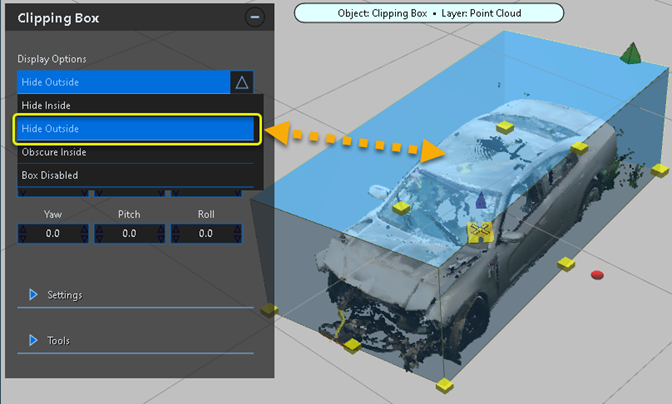672x404 pixels.
Task: Click the Roll value field
Action: click(x=206, y=233)
